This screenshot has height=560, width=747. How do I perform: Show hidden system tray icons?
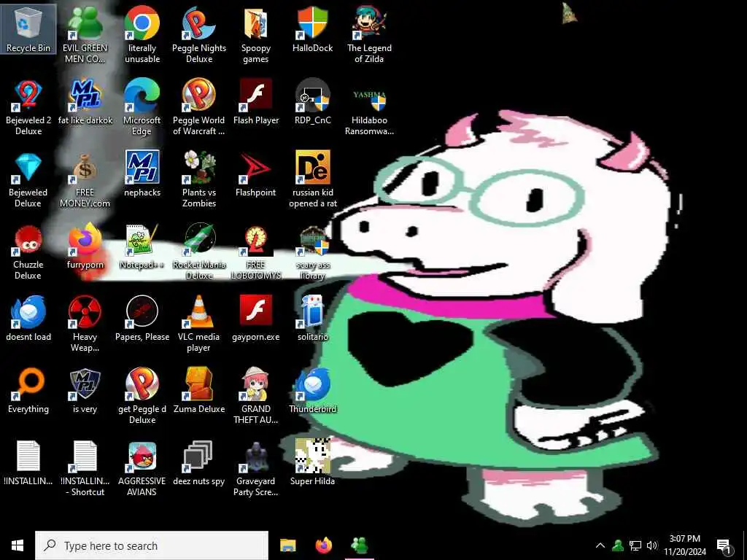click(600, 545)
